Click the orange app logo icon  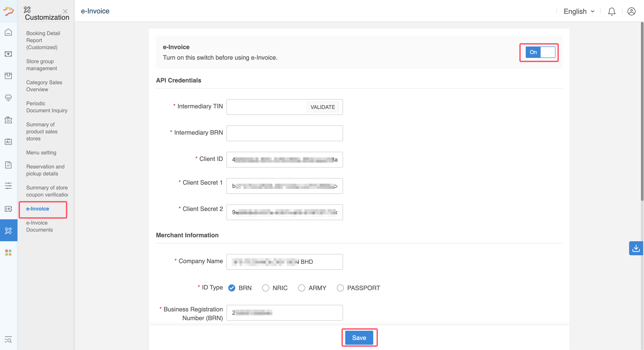pos(9,11)
